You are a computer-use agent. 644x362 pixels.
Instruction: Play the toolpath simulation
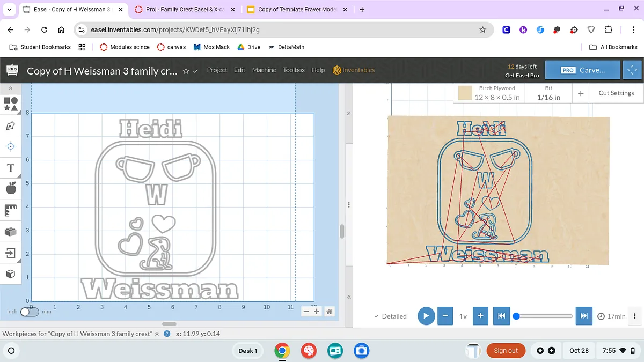tap(426, 316)
